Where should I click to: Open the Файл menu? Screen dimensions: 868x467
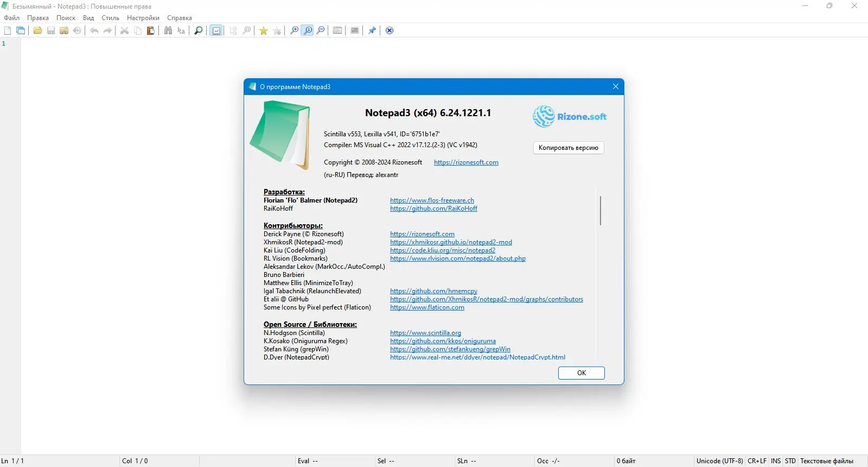[12, 18]
